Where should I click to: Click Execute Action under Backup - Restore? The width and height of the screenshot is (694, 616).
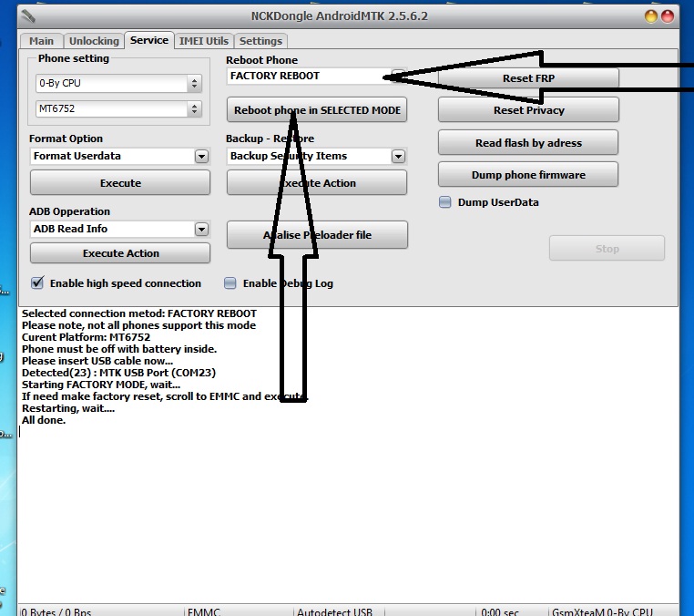[317, 183]
